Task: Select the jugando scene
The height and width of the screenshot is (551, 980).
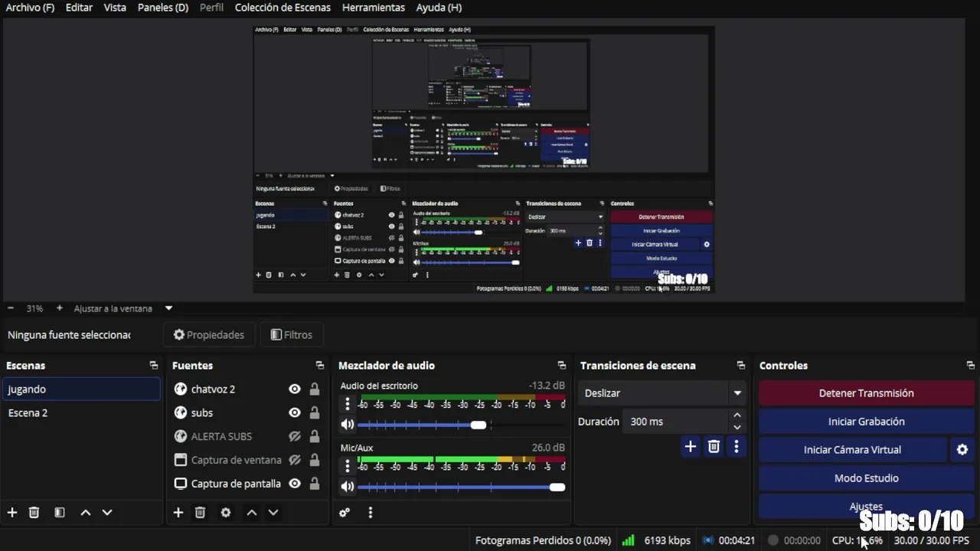Action: [x=82, y=390]
